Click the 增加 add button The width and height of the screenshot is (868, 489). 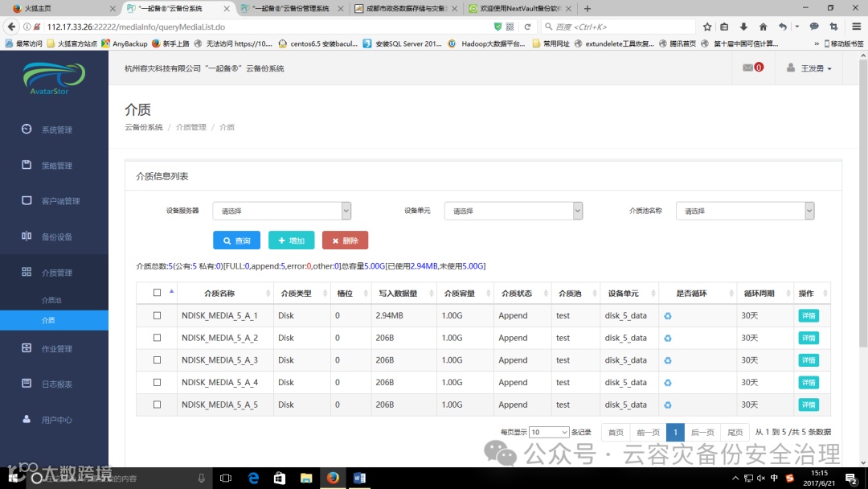[x=291, y=240]
